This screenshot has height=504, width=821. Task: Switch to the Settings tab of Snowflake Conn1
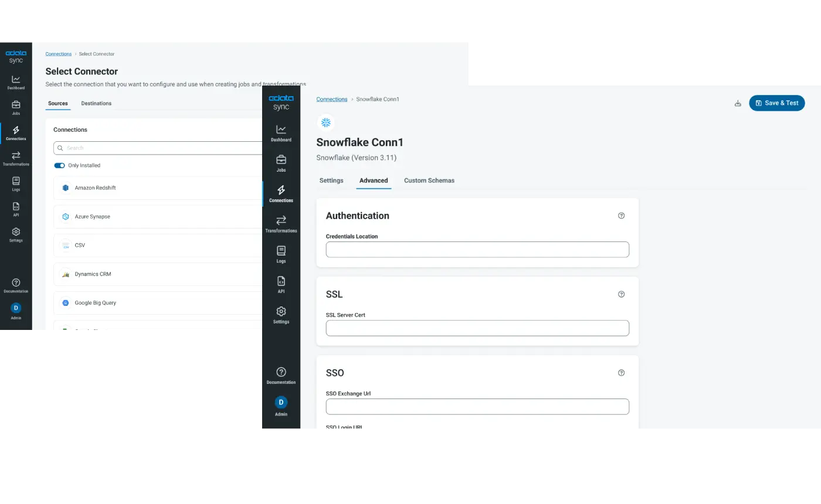(x=331, y=181)
